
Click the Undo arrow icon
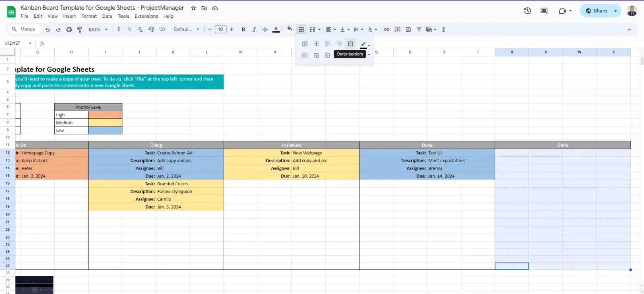(x=47, y=29)
